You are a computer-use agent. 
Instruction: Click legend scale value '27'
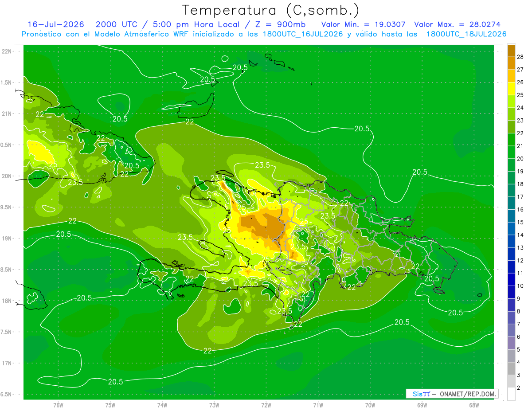(520, 70)
